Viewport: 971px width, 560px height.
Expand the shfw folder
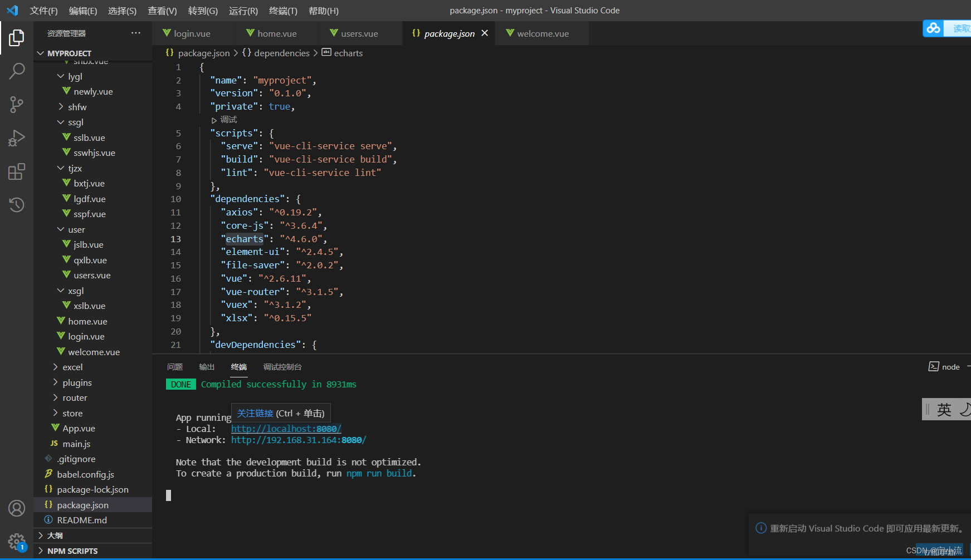(x=77, y=107)
